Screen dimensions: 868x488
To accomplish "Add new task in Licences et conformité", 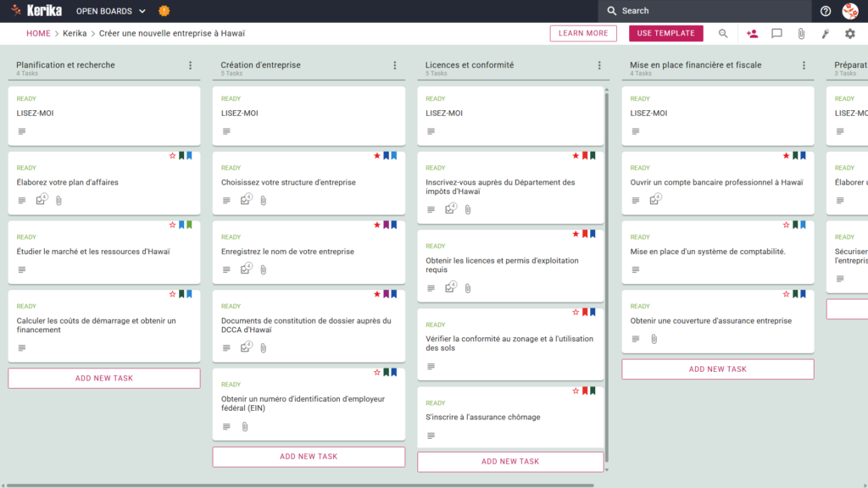I will pyautogui.click(x=510, y=462).
